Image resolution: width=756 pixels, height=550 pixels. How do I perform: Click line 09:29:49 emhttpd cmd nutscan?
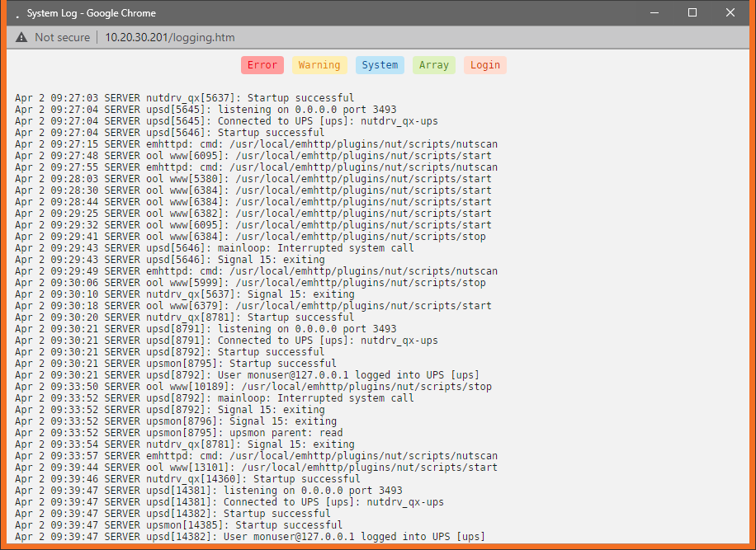[256, 271]
